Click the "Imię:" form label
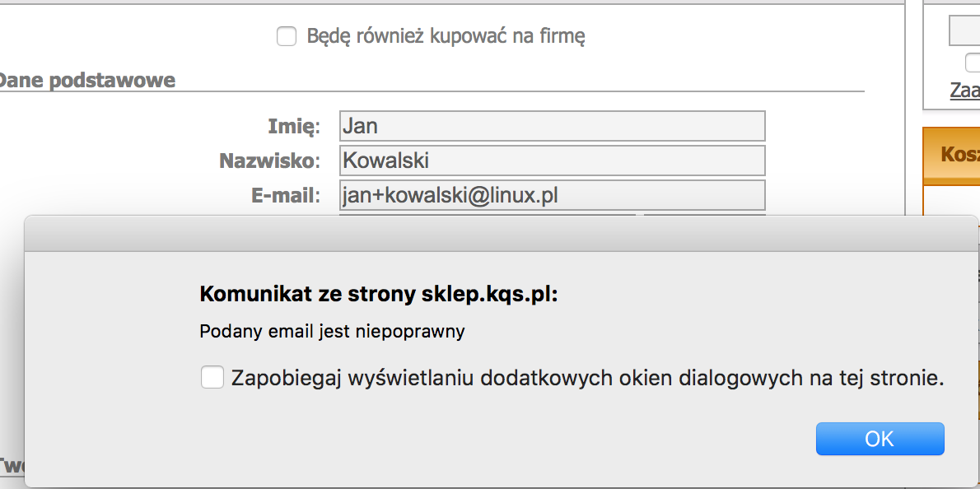This screenshot has height=489, width=980. coord(294,125)
